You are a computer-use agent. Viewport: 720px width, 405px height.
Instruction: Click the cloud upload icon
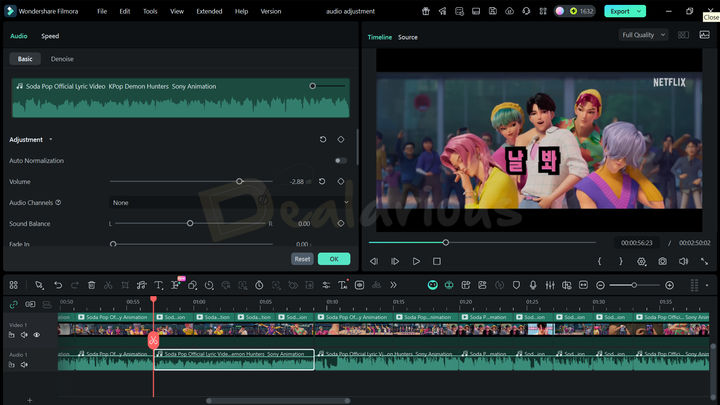pyautogui.click(x=509, y=11)
